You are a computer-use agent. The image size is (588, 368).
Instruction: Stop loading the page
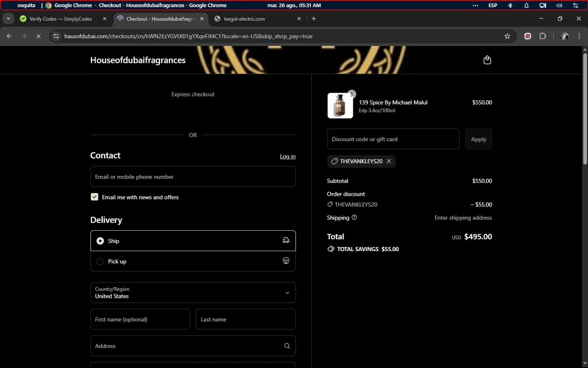[x=38, y=36]
